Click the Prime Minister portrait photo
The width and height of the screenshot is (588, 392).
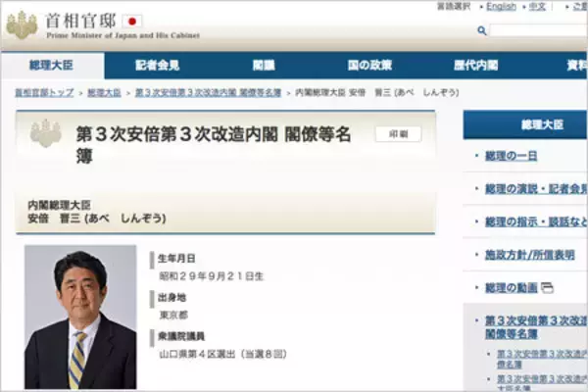coord(80,317)
